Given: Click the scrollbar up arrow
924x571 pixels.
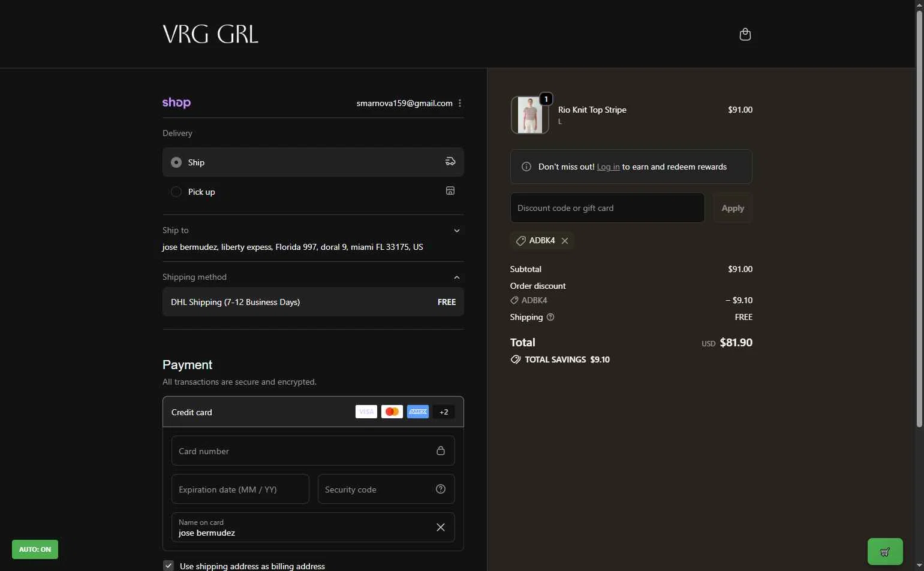Looking at the screenshot, I should (x=919, y=5).
